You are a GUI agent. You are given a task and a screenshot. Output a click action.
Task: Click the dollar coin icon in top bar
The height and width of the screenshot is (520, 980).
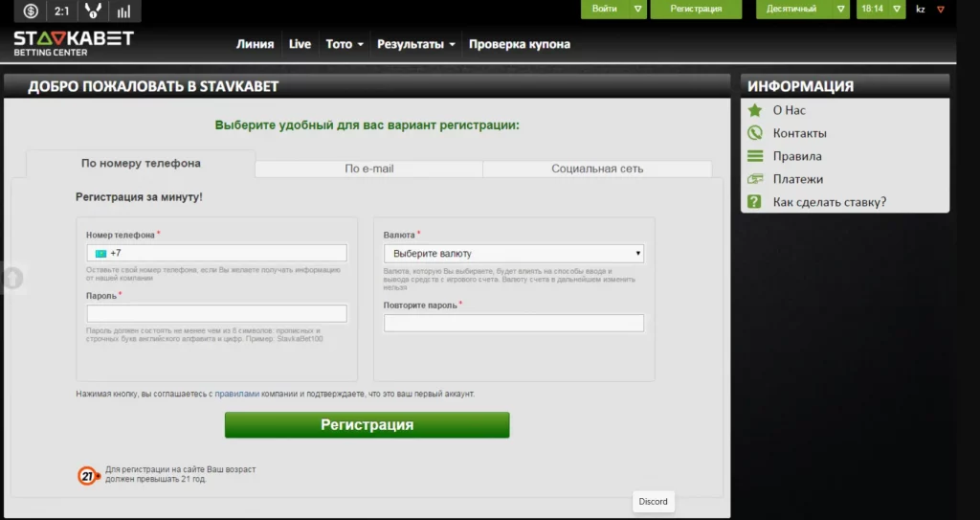click(x=31, y=11)
